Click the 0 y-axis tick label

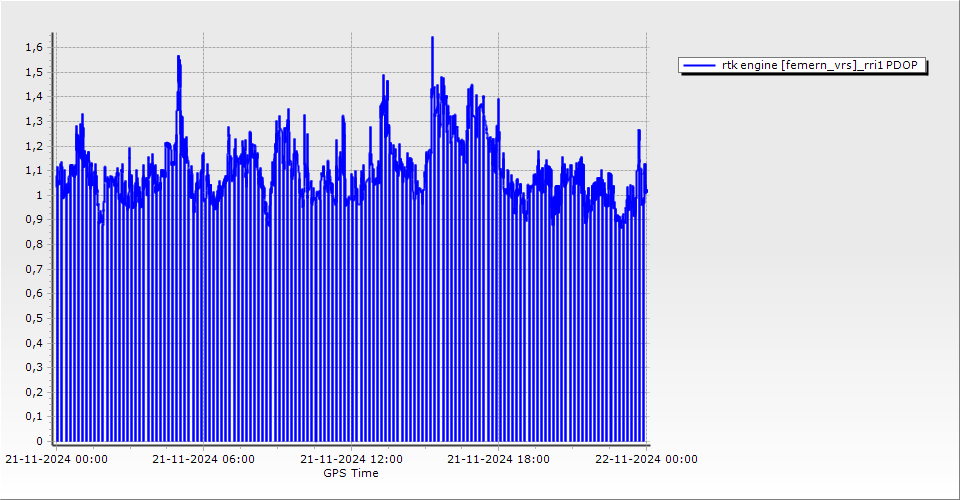[39, 441]
